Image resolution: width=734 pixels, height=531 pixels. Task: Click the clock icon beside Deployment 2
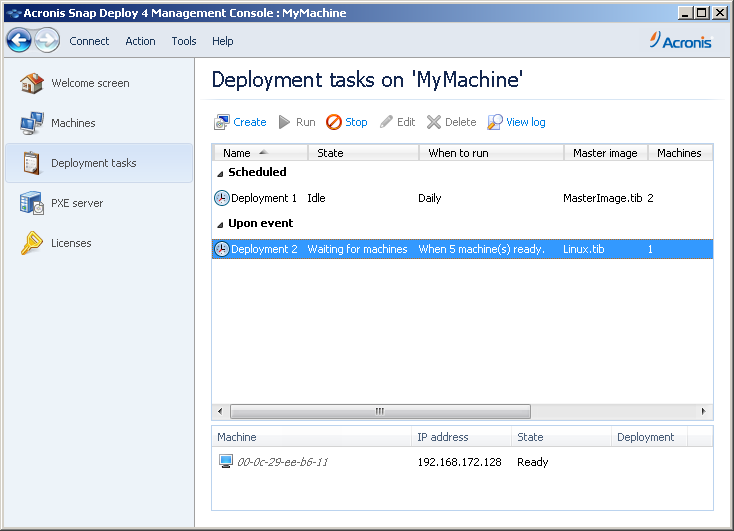pos(221,249)
